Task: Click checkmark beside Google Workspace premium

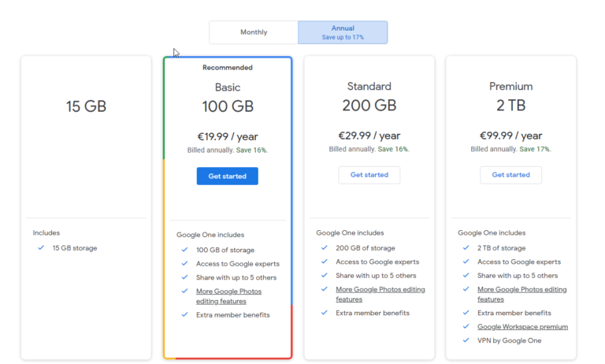Action: (466, 327)
